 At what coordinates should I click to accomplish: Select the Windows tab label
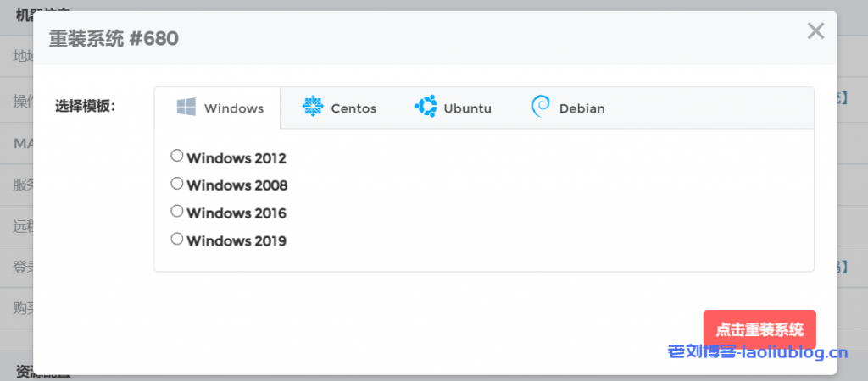pos(234,108)
